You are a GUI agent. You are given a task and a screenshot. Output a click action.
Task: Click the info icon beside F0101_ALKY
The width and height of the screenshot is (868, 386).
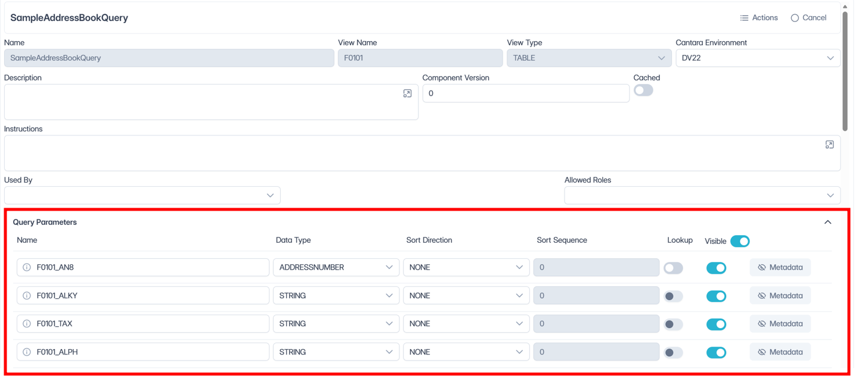(27, 295)
